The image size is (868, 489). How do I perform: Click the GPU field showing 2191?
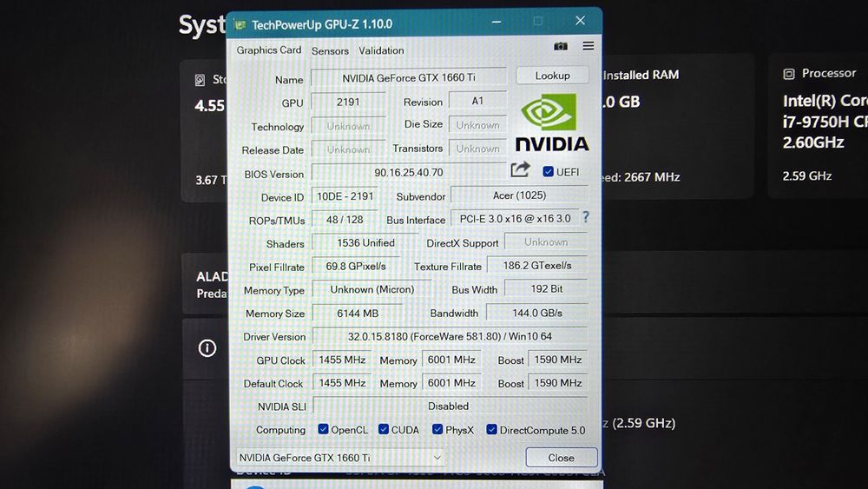point(348,102)
